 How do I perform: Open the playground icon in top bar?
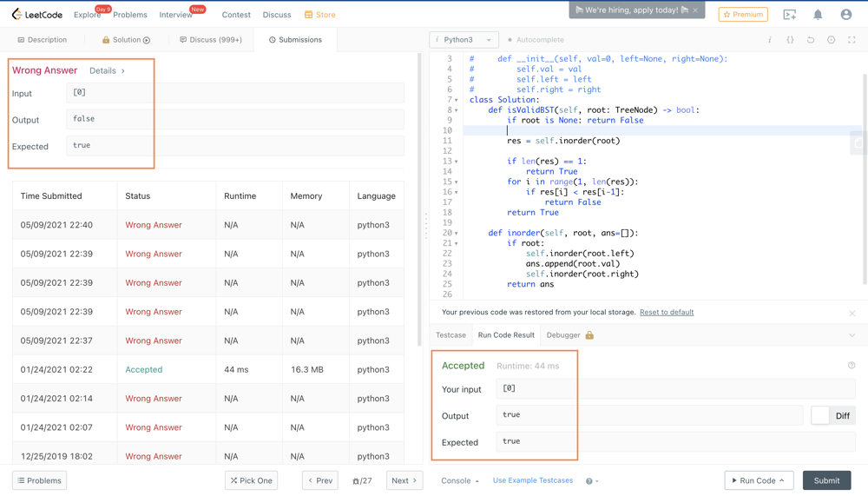coord(789,15)
